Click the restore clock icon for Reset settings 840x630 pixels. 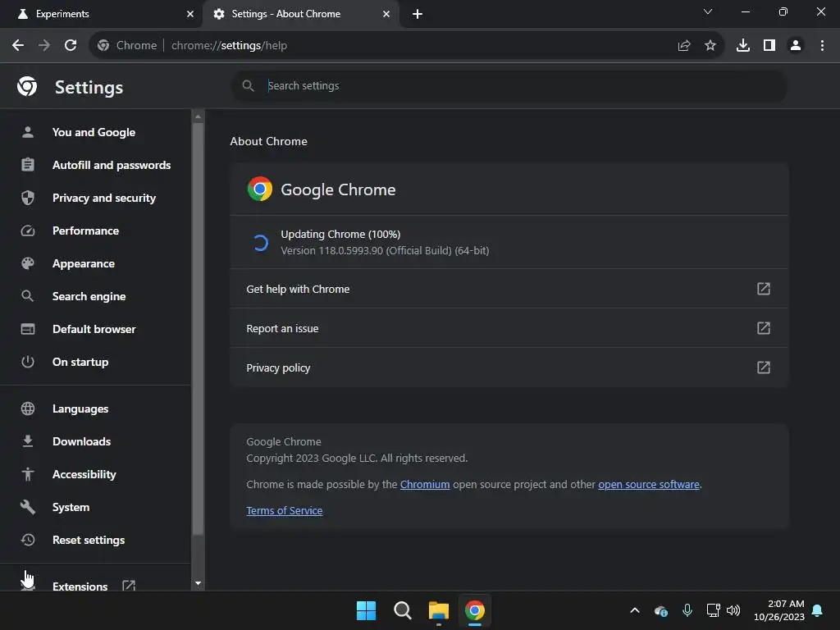pyautogui.click(x=28, y=540)
